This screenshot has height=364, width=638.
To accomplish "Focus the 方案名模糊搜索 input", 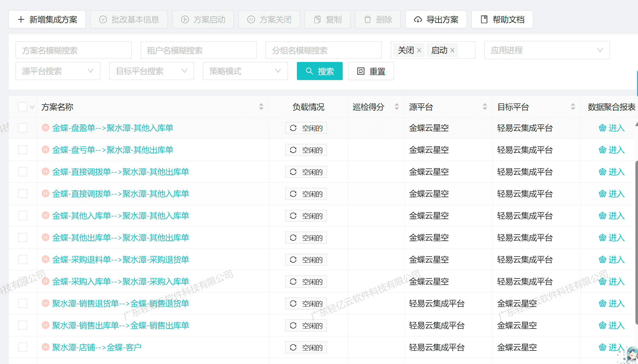I will [74, 50].
